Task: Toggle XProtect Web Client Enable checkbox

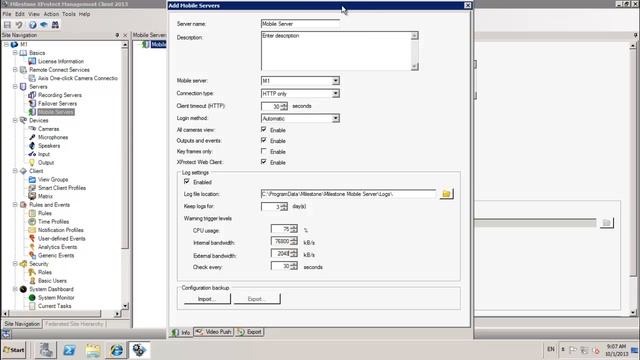Action: click(x=264, y=162)
